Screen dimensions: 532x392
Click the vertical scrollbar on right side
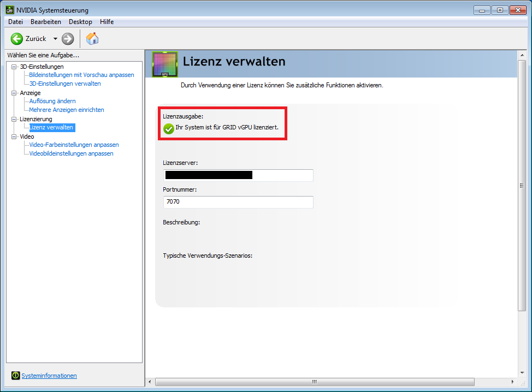point(522,186)
